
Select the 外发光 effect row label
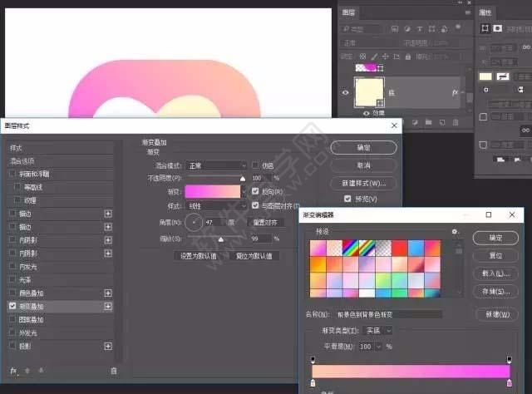[27, 333]
